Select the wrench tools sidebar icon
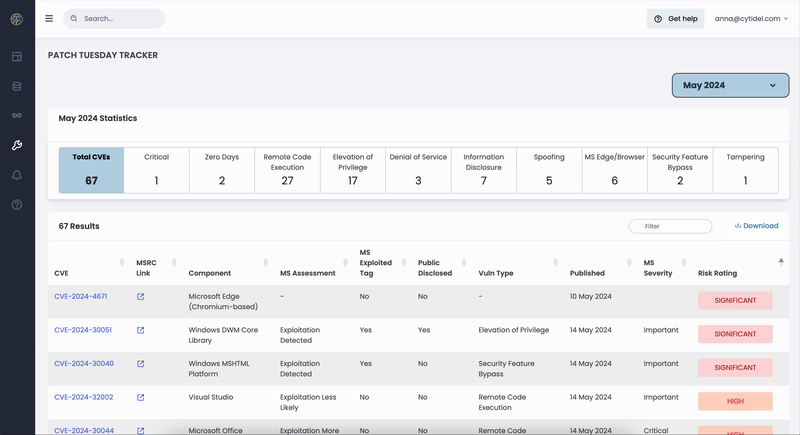 tap(17, 145)
